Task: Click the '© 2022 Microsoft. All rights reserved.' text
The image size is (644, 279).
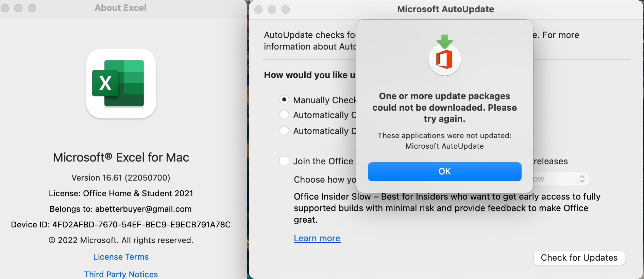Action: pyautogui.click(x=121, y=240)
